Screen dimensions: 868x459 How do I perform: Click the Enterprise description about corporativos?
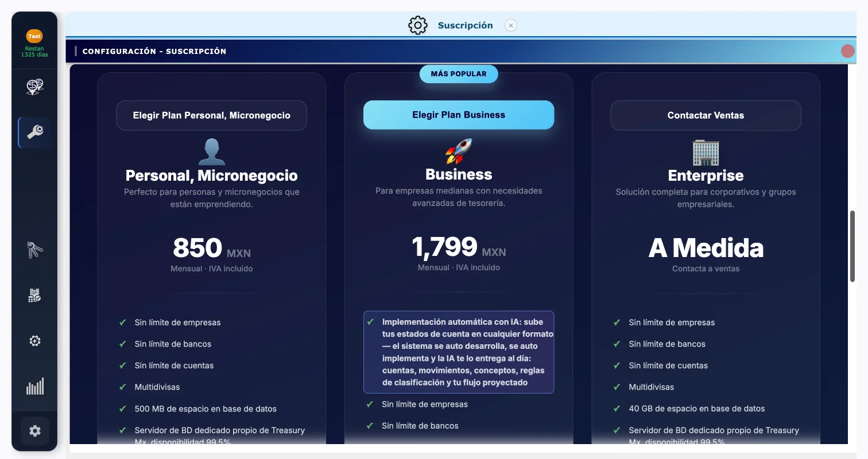pyautogui.click(x=706, y=198)
